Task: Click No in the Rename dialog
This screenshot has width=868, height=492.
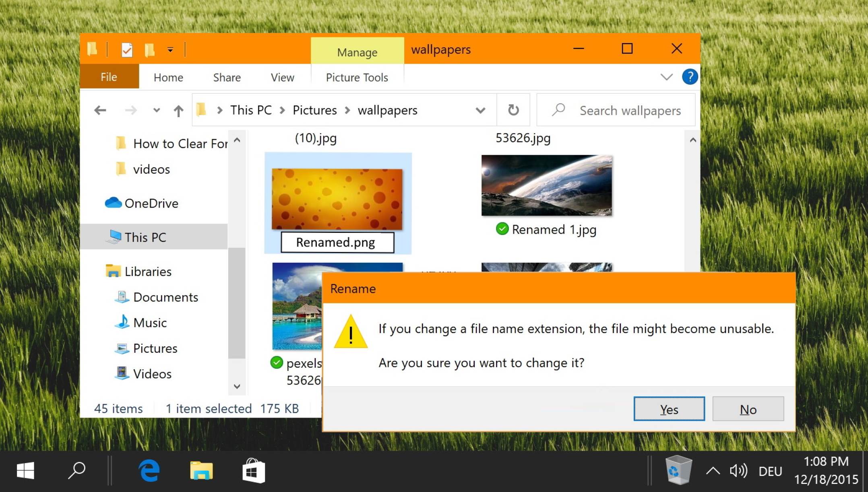Action: pyautogui.click(x=748, y=409)
